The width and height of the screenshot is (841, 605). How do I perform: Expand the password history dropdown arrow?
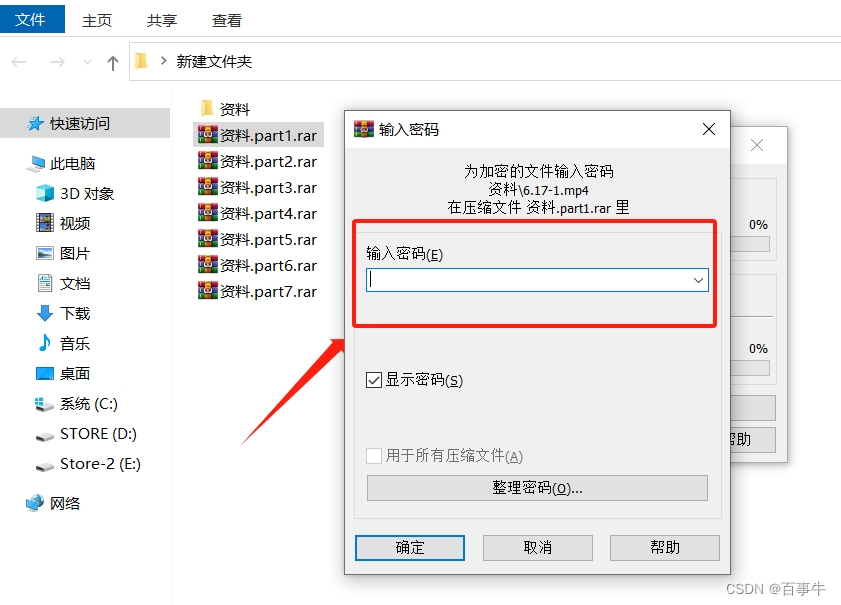[x=698, y=281]
